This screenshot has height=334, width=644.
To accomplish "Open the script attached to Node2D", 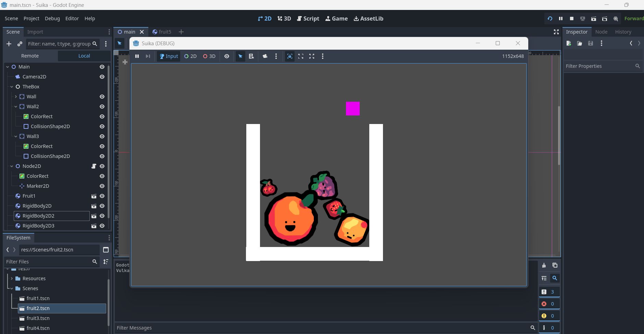I will pos(94,166).
